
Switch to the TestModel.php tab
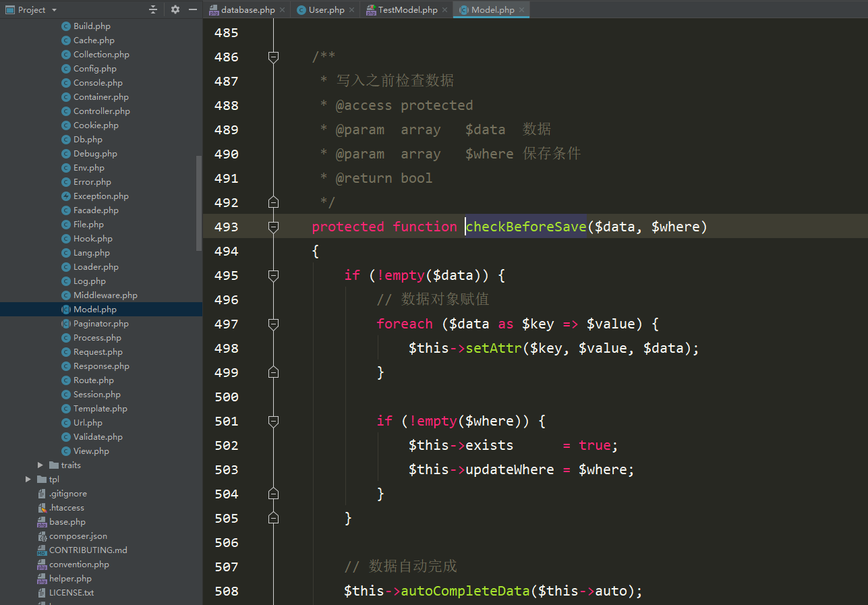click(x=407, y=9)
